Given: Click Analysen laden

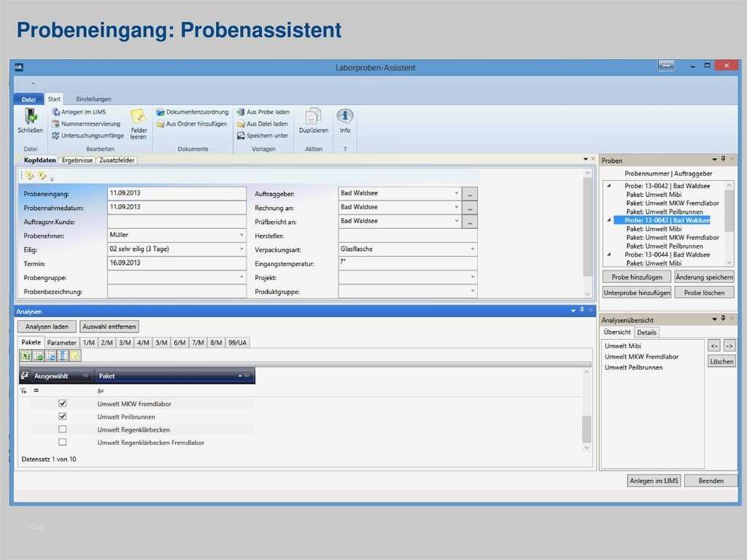Looking at the screenshot, I should click(46, 326).
